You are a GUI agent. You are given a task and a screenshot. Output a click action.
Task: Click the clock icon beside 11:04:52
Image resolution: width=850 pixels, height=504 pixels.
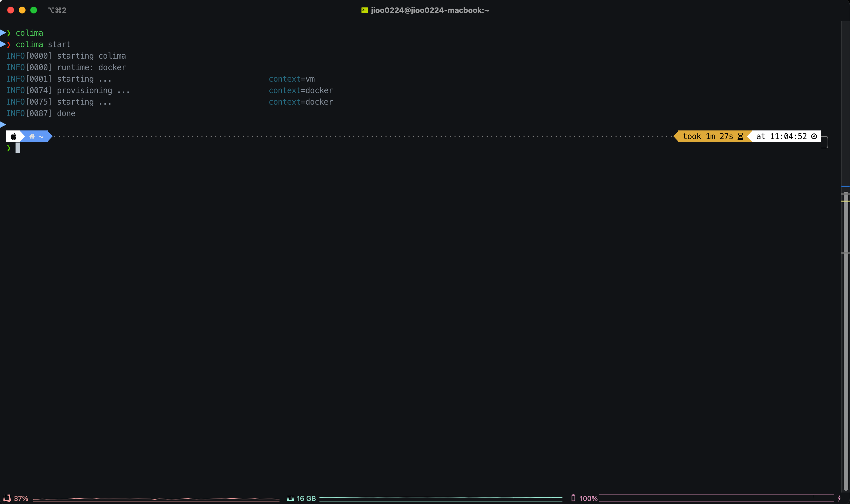pyautogui.click(x=814, y=136)
